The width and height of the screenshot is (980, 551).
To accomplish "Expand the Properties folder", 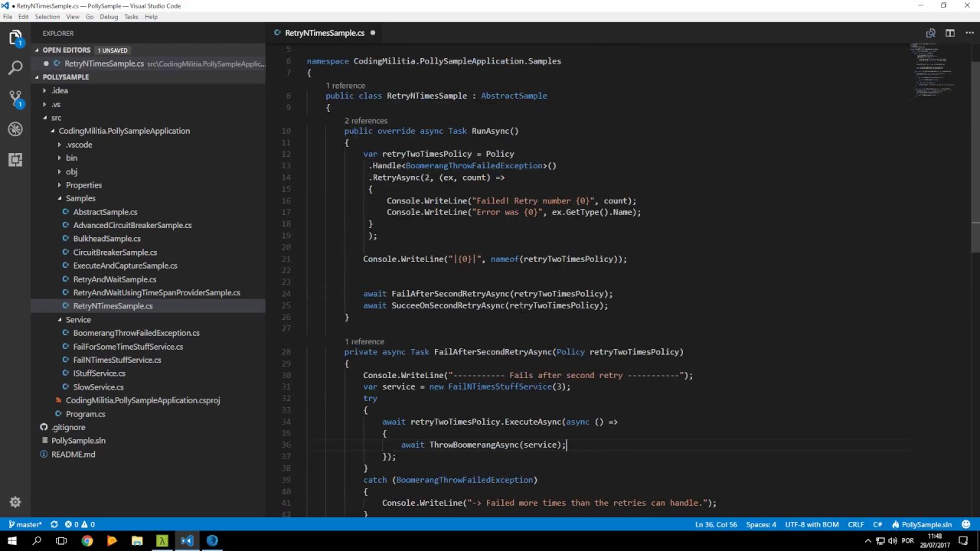I will tap(83, 185).
